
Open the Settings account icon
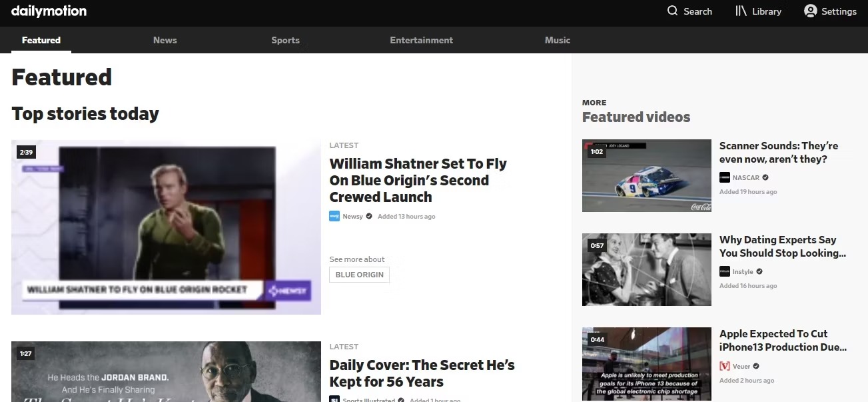pyautogui.click(x=811, y=11)
